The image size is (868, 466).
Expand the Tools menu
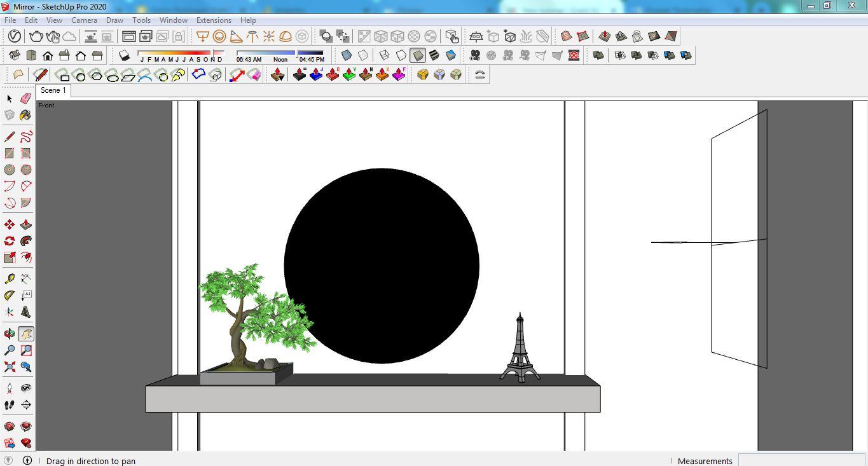click(141, 20)
